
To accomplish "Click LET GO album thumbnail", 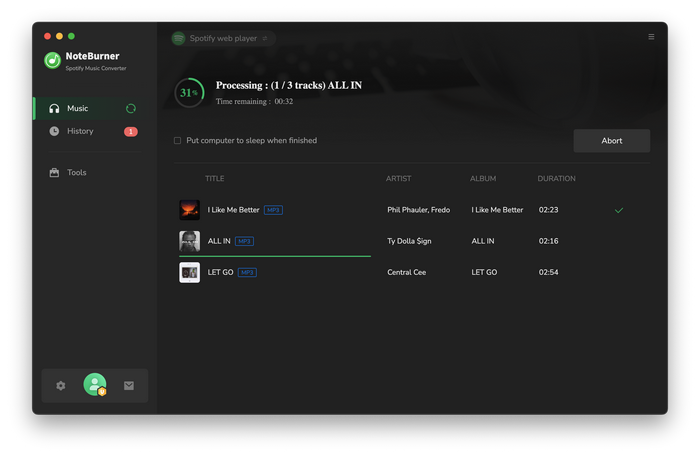I will [x=190, y=272].
